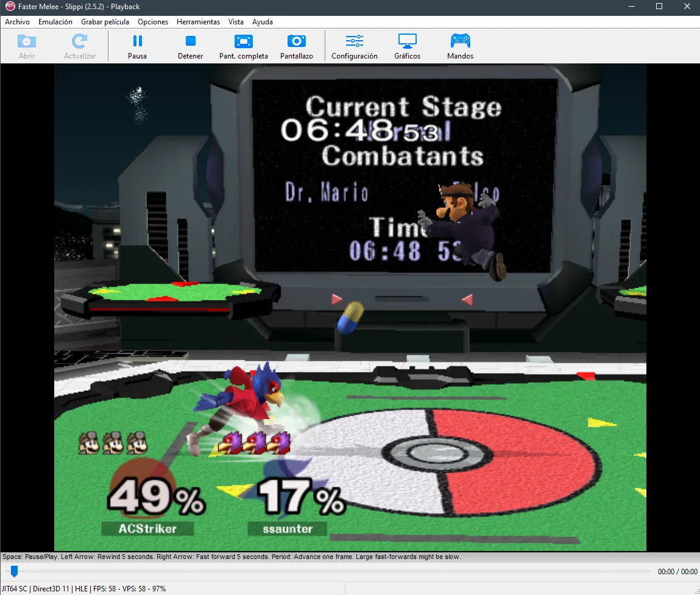Click the in-game 06:48 match timer
The height and width of the screenshot is (595, 700).
tap(360, 130)
